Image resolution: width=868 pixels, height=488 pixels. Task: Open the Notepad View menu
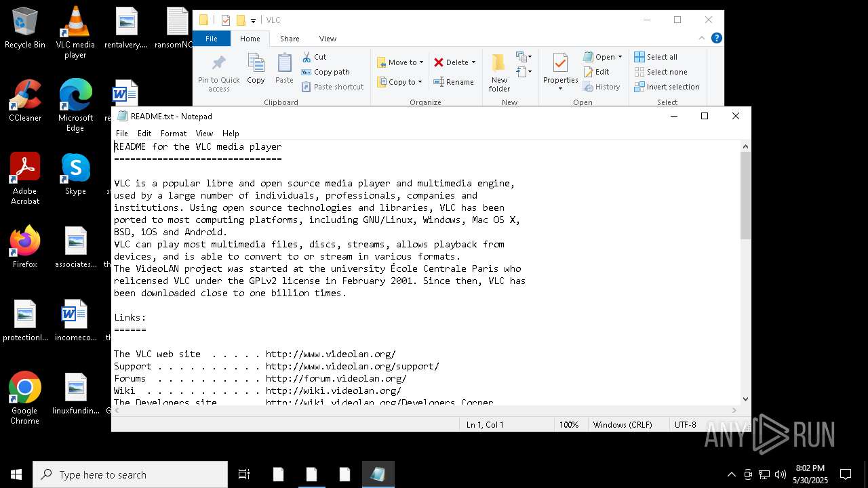coord(204,134)
